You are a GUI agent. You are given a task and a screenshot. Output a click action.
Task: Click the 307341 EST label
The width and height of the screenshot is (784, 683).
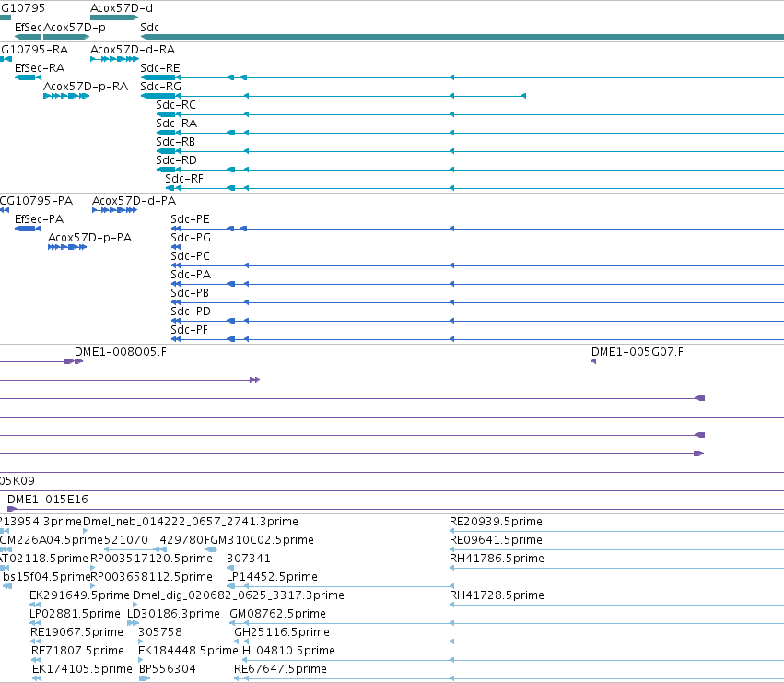click(x=248, y=559)
